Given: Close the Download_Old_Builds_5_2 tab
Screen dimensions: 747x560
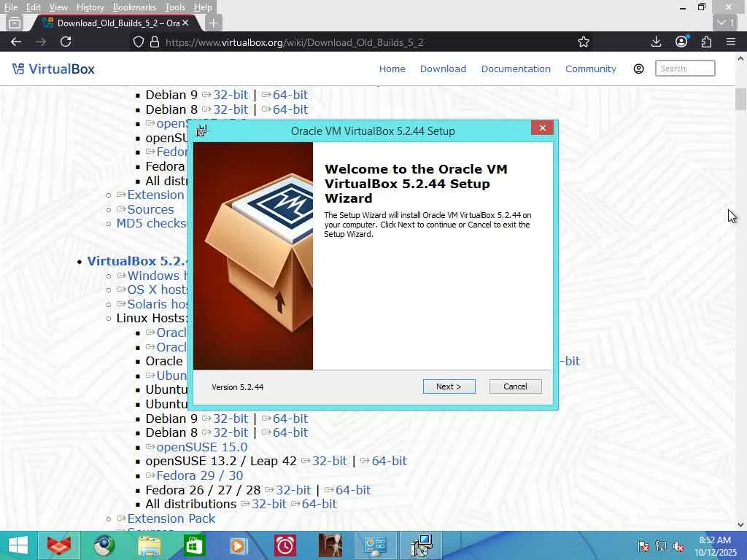Looking at the screenshot, I should (185, 23).
